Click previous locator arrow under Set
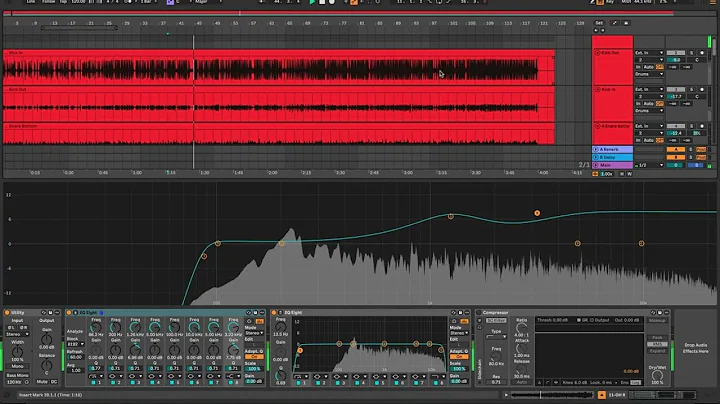Screen dimensions: 720x404 point(596,30)
